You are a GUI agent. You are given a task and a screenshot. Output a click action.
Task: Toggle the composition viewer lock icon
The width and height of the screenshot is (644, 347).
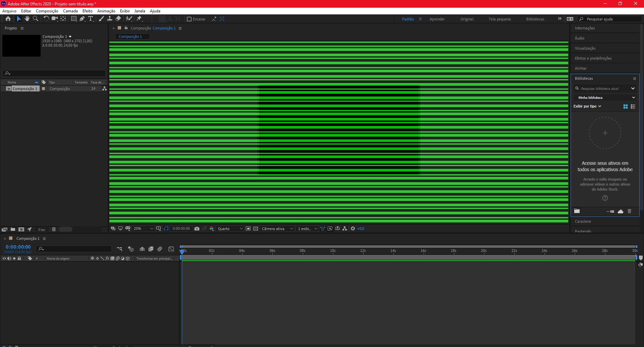126,28
